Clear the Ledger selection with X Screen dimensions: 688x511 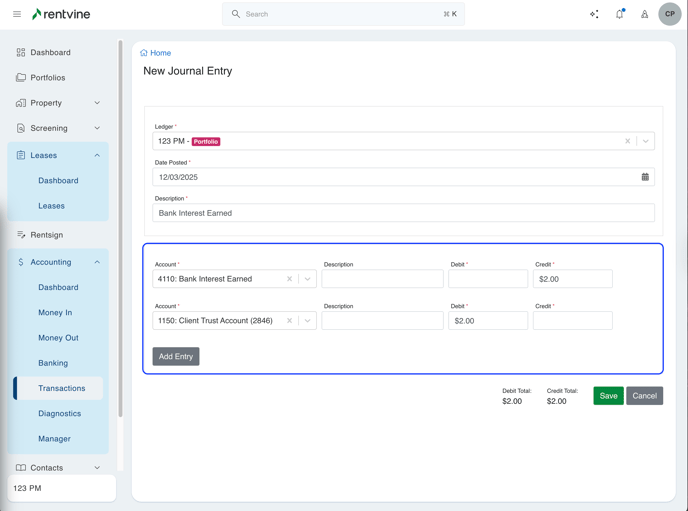pos(628,141)
